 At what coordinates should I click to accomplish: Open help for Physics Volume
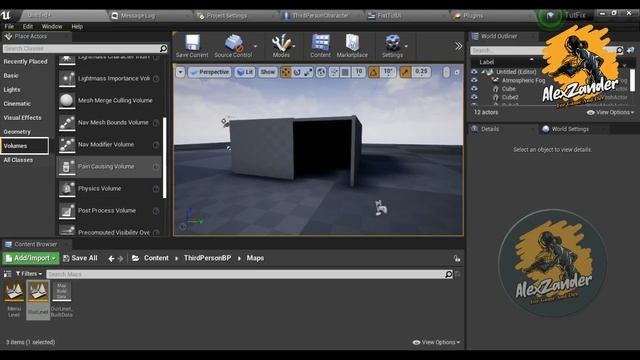click(156, 189)
